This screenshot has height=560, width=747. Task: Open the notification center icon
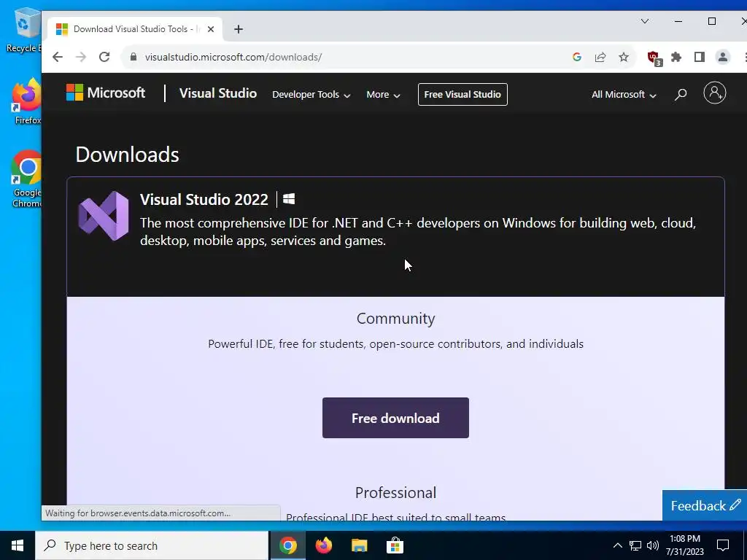pyautogui.click(x=723, y=545)
